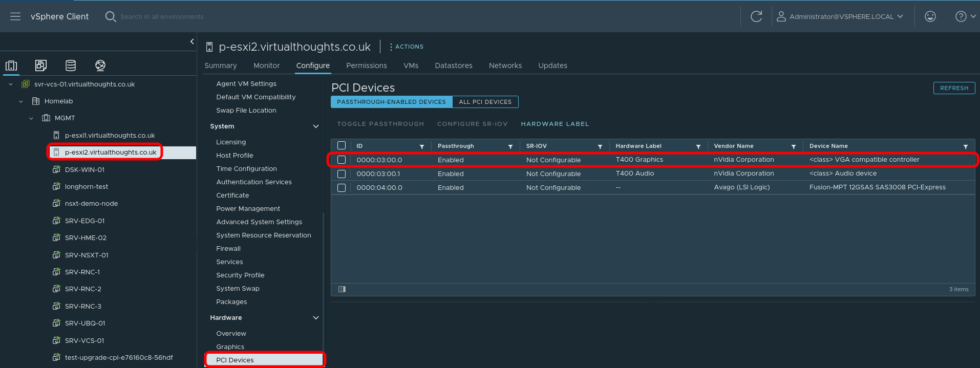Screen dimensions: 980x368
Task: Click the Refresh button for PCI Devices
Action: [x=954, y=88]
